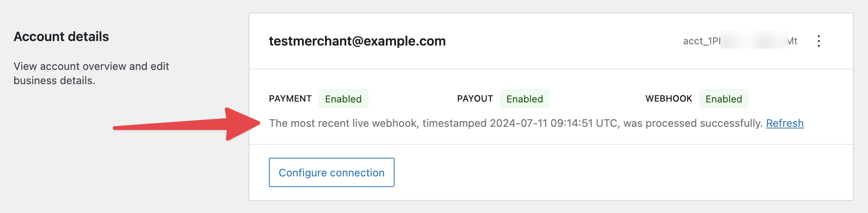The height and width of the screenshot is (213, 868).
Task: Select the testmerchant@example.com account heading
Action: click(x=357, y=41)
